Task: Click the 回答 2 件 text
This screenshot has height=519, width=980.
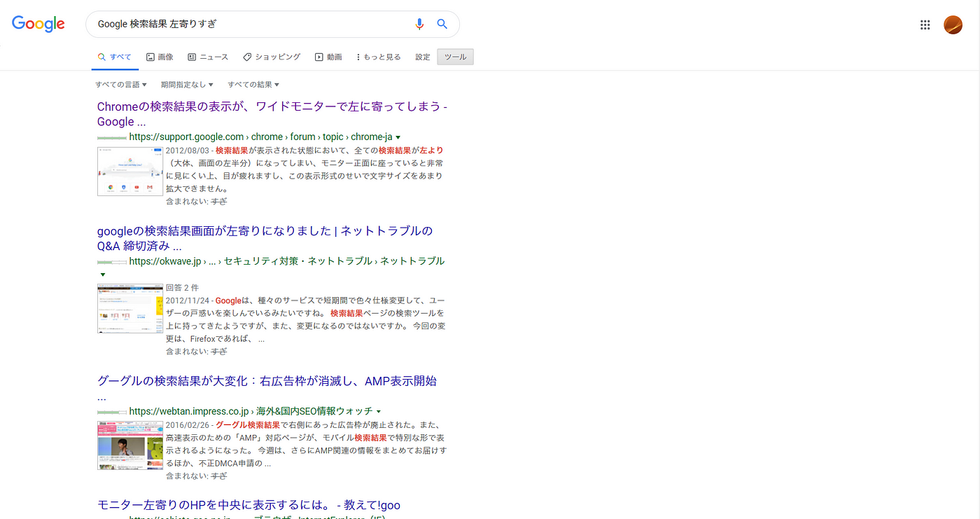Action: click(183, 288)
